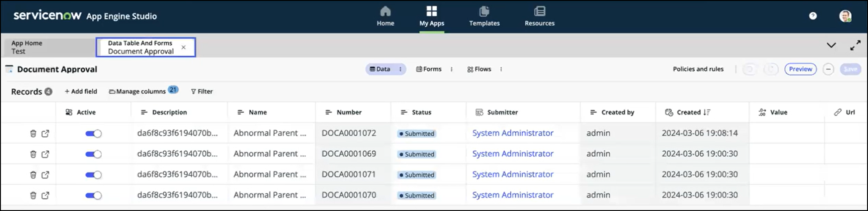Viewport: 868px width, 211px height.
Task: Click the fullscreen expand arrows icon
Action: (855, 46)
